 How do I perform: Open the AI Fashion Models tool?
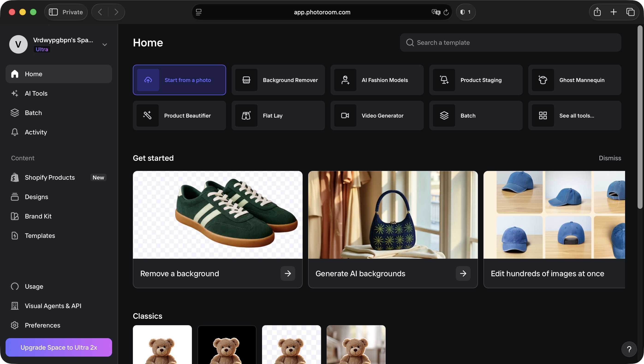377,80
